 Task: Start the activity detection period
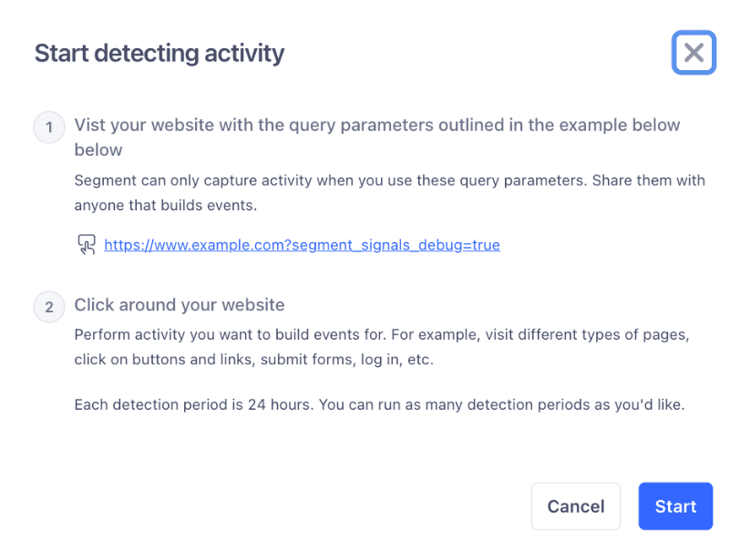point(675,506)
